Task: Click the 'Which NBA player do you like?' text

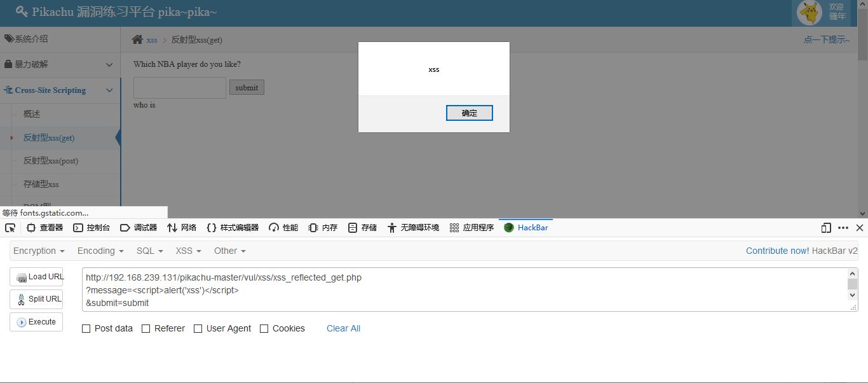Action: tap(187, 64)
